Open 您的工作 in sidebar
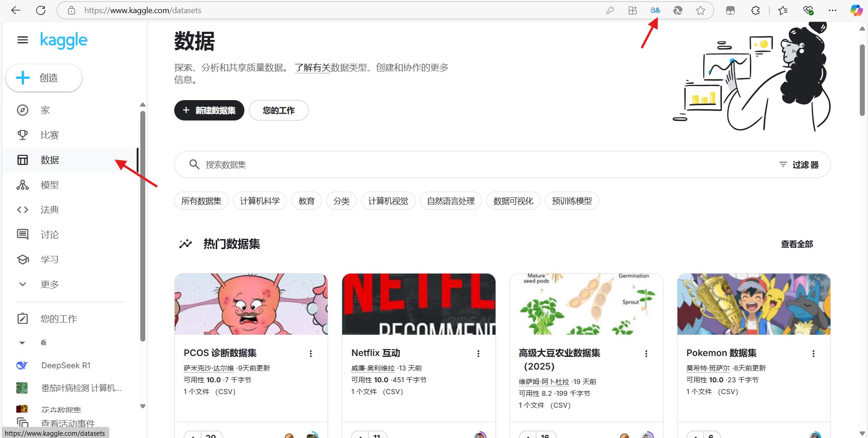This screenshot has height=438, width=868. click(70, 319)
